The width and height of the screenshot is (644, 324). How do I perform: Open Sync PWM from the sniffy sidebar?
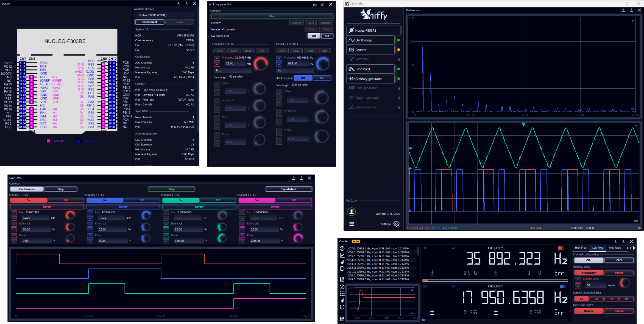[x=370, y=69]
